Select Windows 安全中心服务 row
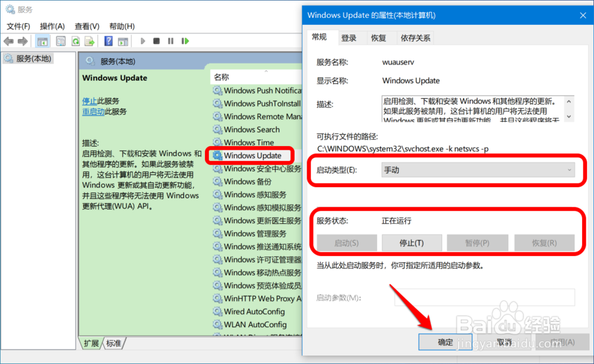The image size is (594, 364). pos(257,169)
